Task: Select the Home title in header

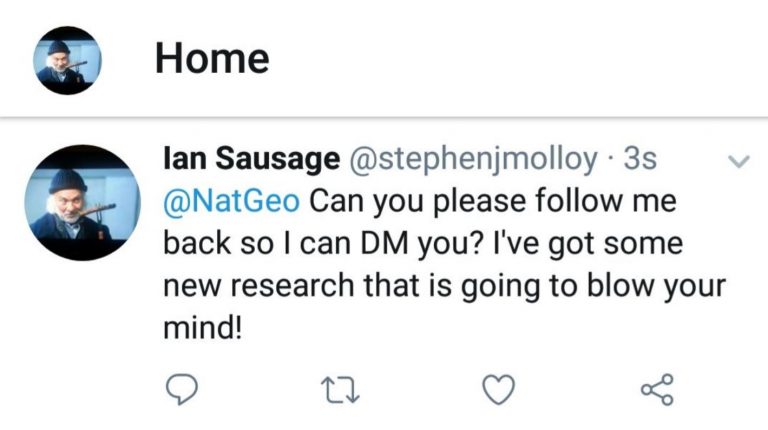Action: coord(212,60)
